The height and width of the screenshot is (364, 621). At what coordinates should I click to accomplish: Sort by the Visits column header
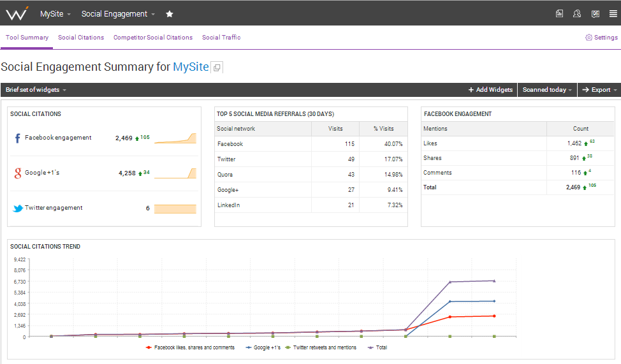pos(335,129)
